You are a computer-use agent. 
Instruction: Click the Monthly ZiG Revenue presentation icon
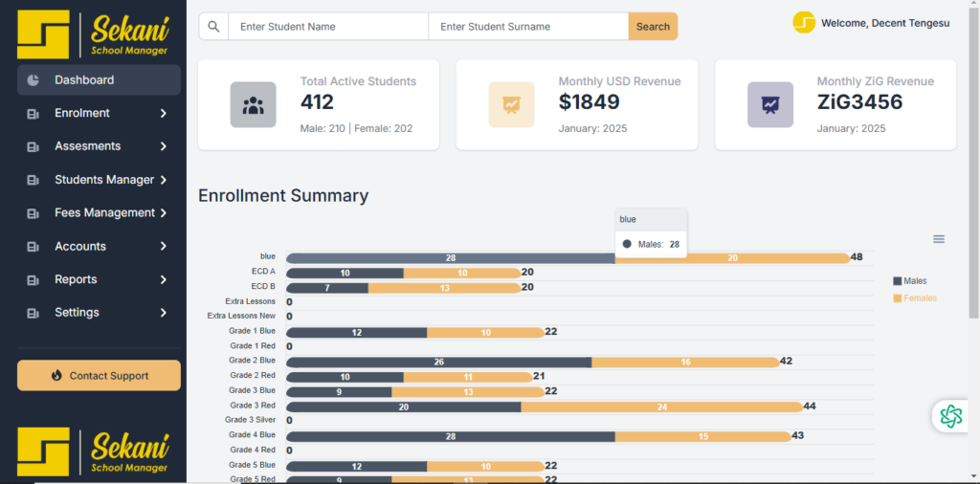click(769, 104)
